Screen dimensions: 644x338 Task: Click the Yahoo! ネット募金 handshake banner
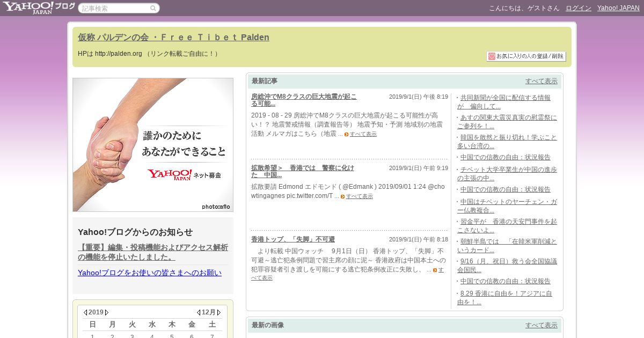[x=153, y=145]
